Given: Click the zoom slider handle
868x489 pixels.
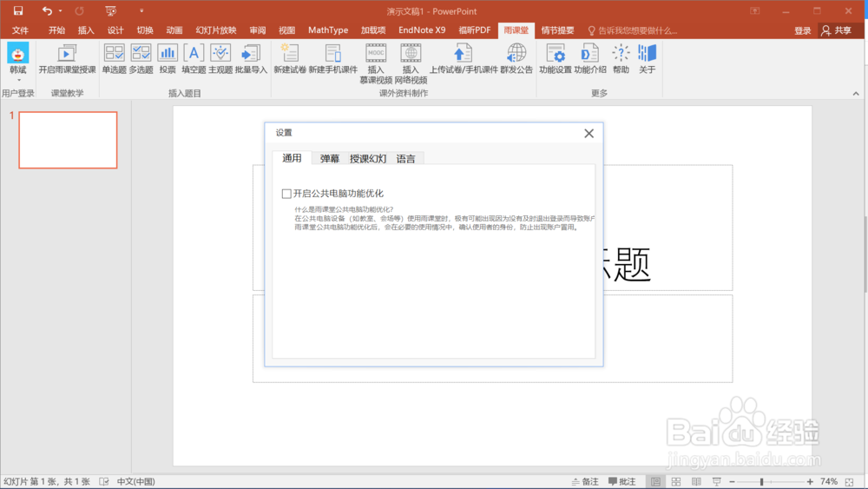Looking at the screenshot, I should click(x=762, y=482).
